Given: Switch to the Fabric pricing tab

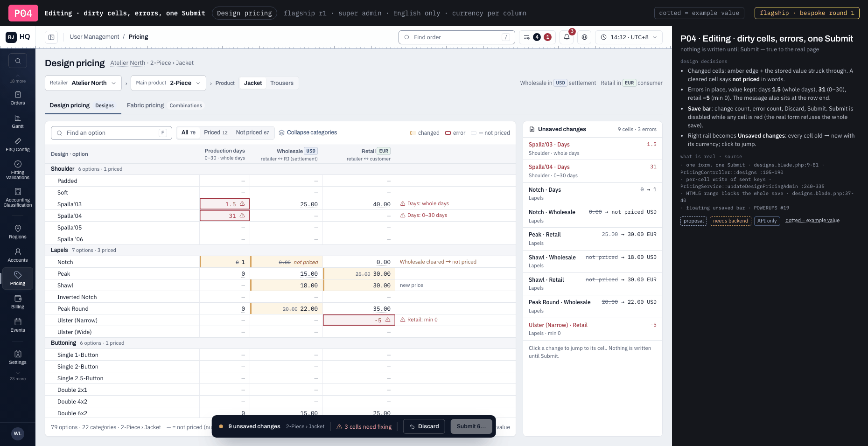Looking at the screenshot, I should pyautogui.click(x=164, y=105).
